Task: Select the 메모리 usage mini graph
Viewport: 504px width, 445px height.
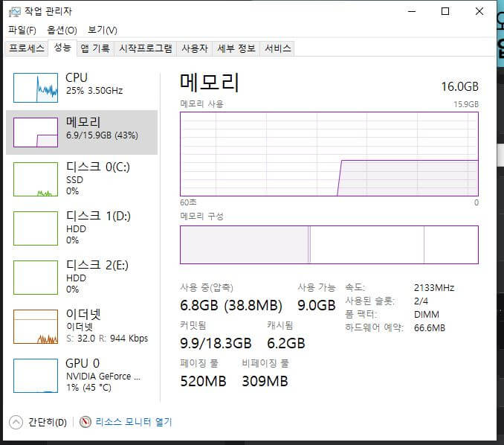Action: coord(36,132)
